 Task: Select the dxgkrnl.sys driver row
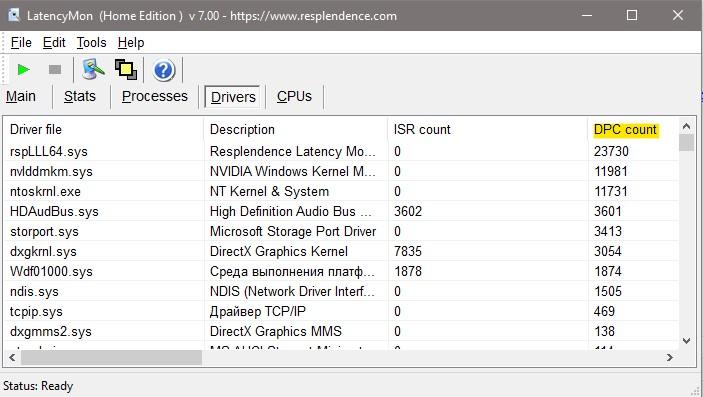[x=341, y=251]
